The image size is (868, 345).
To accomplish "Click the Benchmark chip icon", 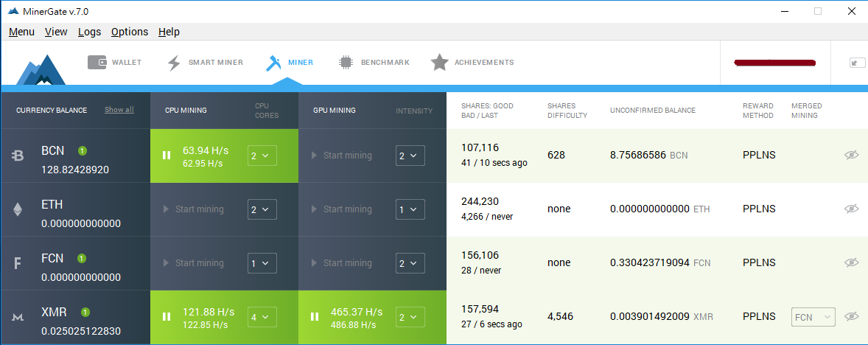I will coord(346,63).
